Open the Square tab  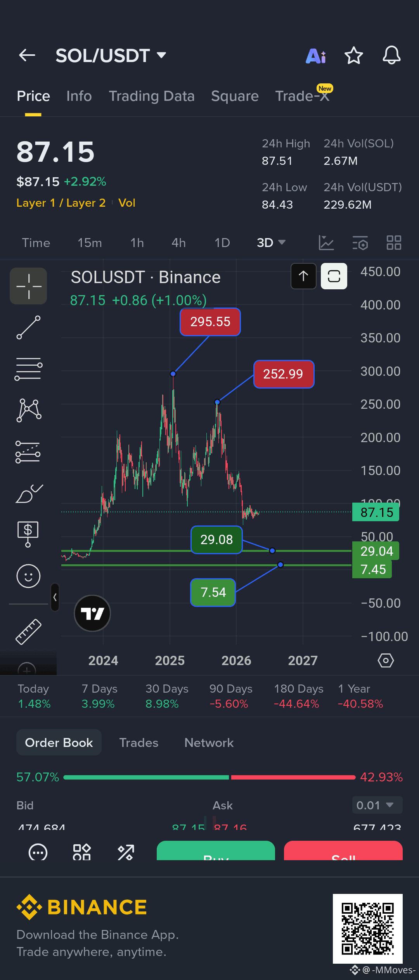(x=235, y=96)
